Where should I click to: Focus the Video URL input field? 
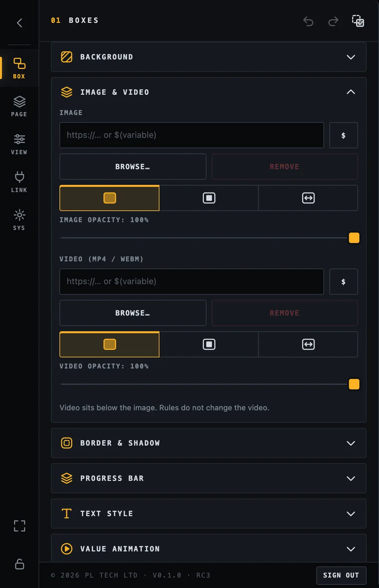click(192, 281)
